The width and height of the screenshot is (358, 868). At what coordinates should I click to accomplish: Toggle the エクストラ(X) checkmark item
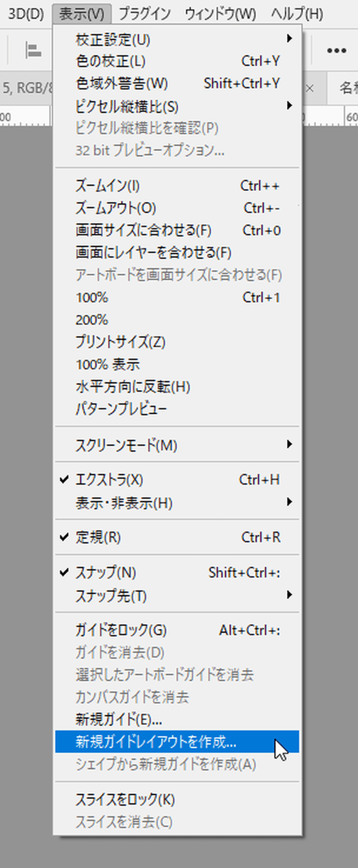[109, 480]
